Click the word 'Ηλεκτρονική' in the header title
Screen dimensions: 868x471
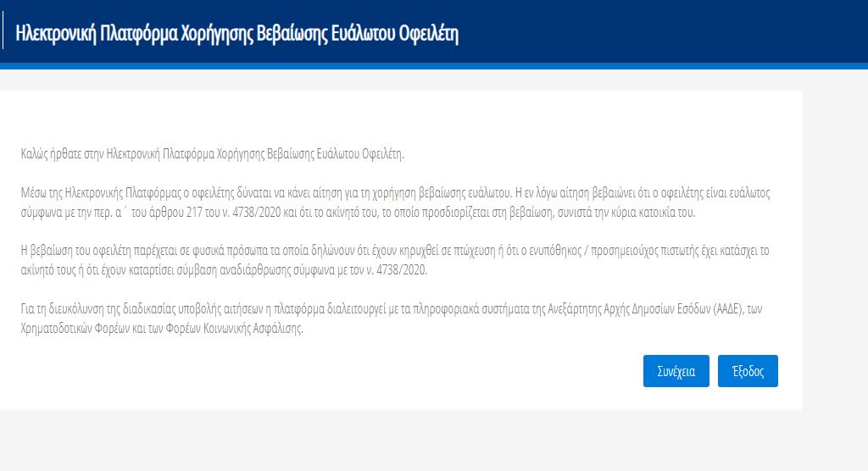(57, 35)
